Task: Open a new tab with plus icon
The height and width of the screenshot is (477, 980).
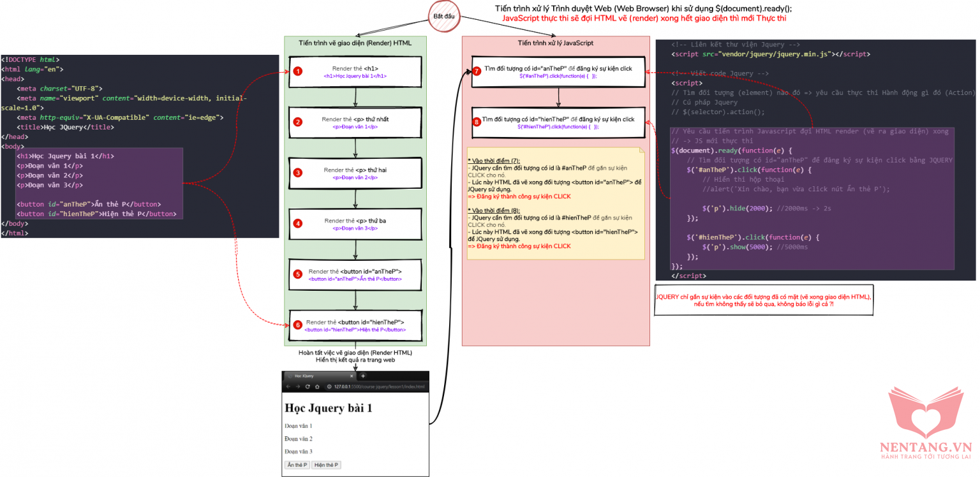Action: (x=364, y=376)
